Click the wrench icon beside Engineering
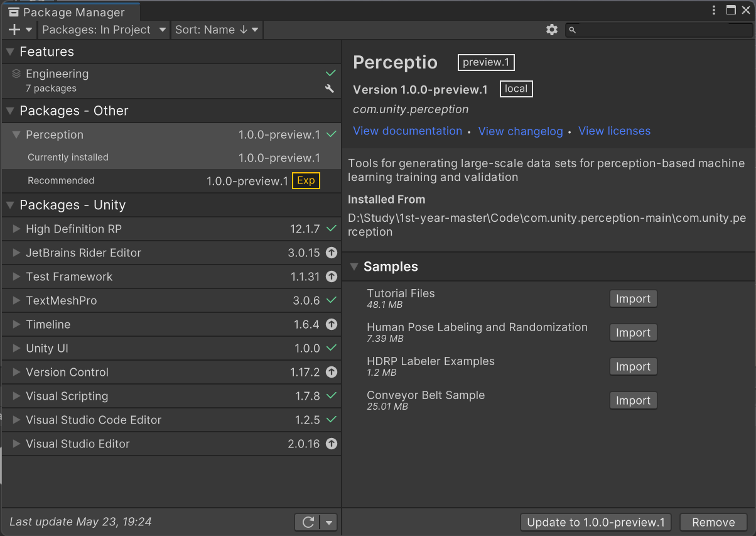 click(330, 89)
